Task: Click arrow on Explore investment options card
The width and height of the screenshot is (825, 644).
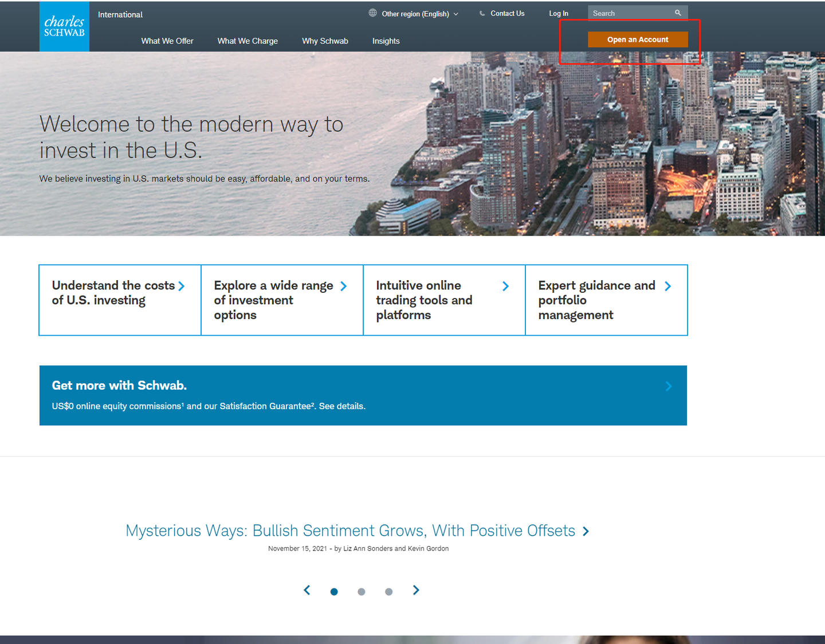Action: [343, 286]
